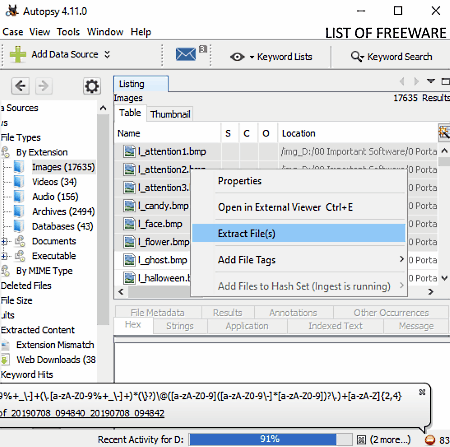Choose Extract File(s) from context menu
The width and height of the screenshot is (450, 447).
[x=299, y=233]
